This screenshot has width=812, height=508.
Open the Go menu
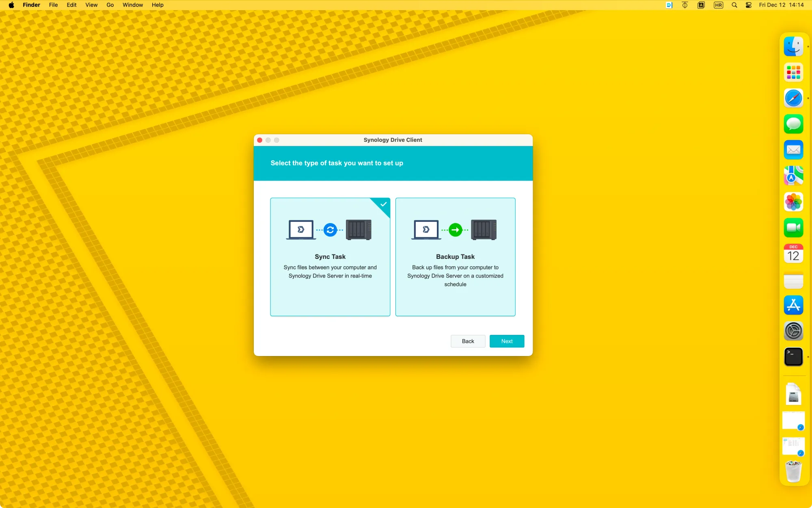110,5
